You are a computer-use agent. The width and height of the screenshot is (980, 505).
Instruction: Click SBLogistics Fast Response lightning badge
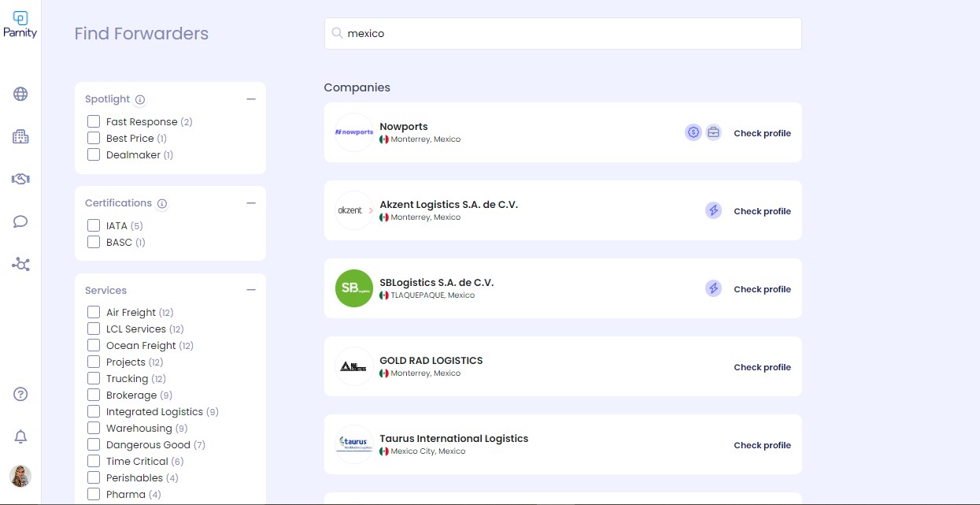point(713,288)
